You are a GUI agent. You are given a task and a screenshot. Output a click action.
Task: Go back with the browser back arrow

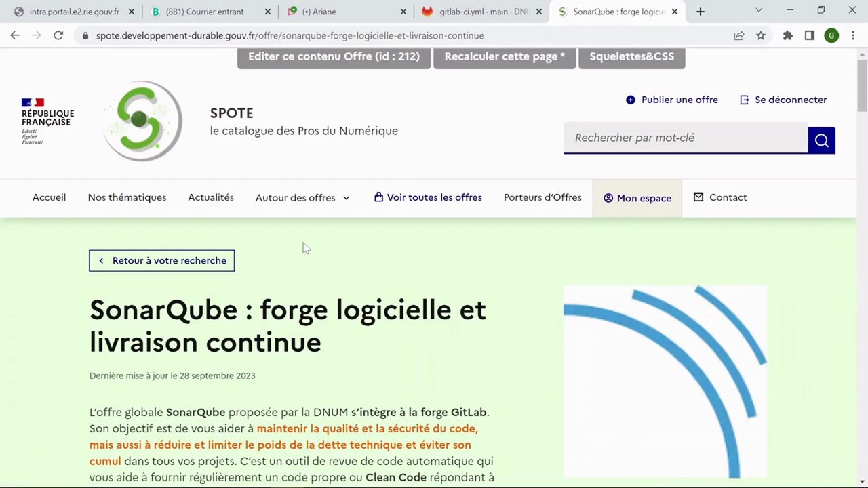(15, 35)
